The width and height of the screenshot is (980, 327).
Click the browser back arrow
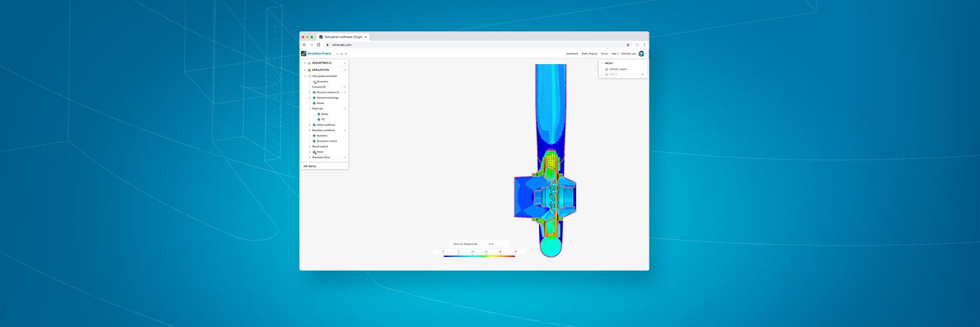304,45
